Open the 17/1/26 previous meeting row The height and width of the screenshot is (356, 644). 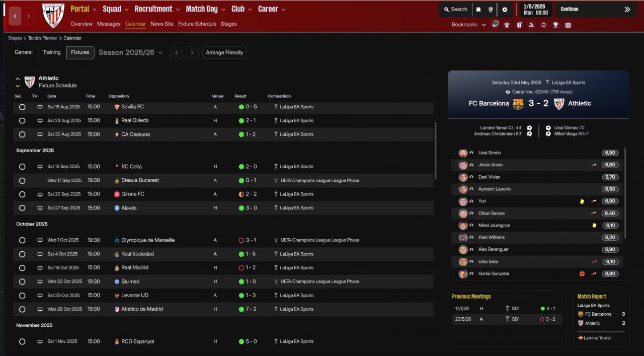tap(507, 309)
